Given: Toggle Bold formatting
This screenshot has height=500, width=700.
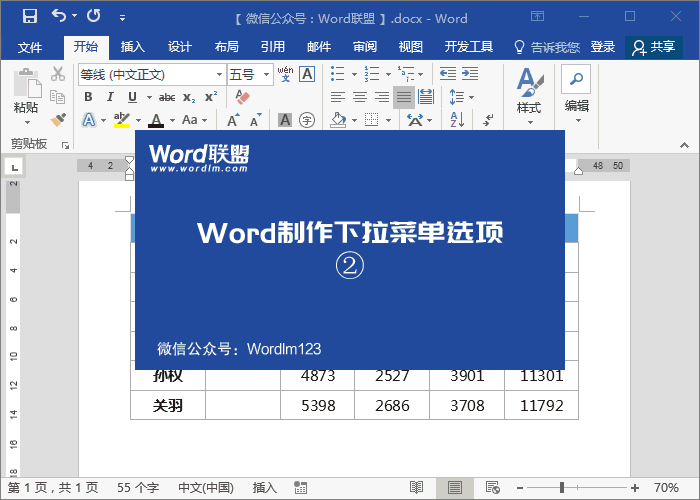Looking at the screenshot, I should coord(88,97).
